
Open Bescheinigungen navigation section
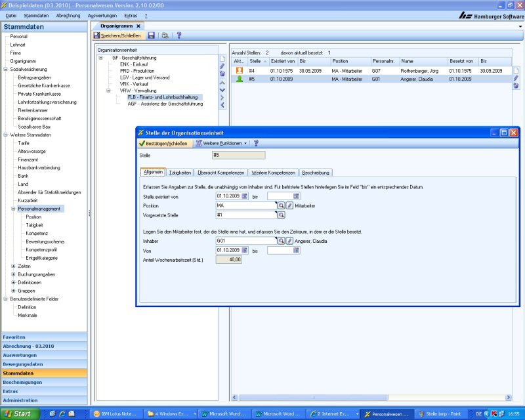44,382
